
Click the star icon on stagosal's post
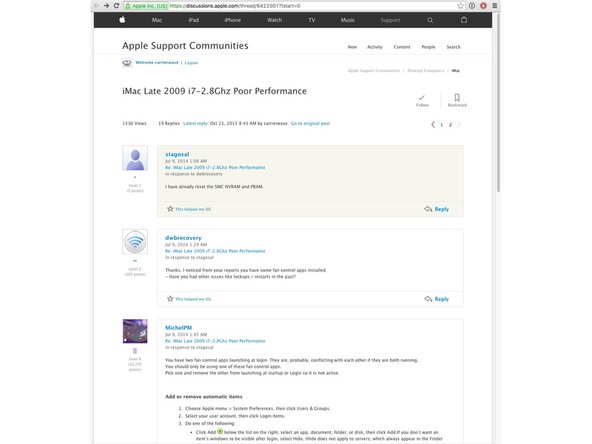(170, 208)
